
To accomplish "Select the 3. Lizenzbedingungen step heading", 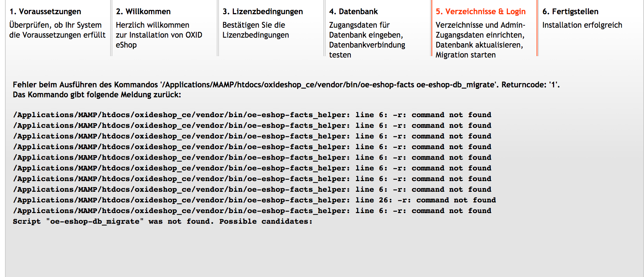I will (x=263, y=11).
